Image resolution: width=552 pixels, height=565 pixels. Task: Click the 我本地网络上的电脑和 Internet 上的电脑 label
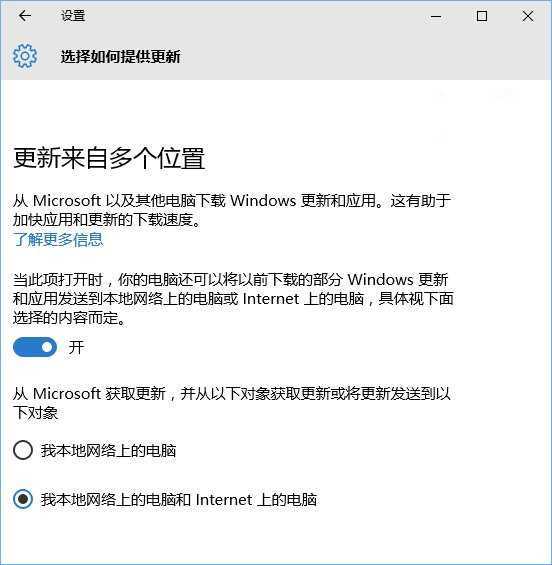coord(179,500)
